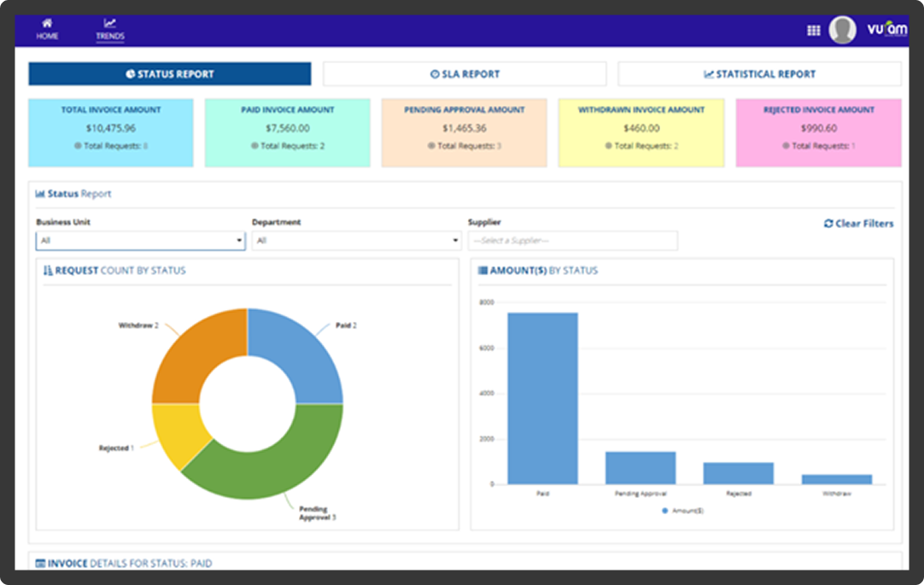Switch to the Statistical Report tab
This screenshot has height=585, width=924.
pyautogui.click(x=759, y=73)
